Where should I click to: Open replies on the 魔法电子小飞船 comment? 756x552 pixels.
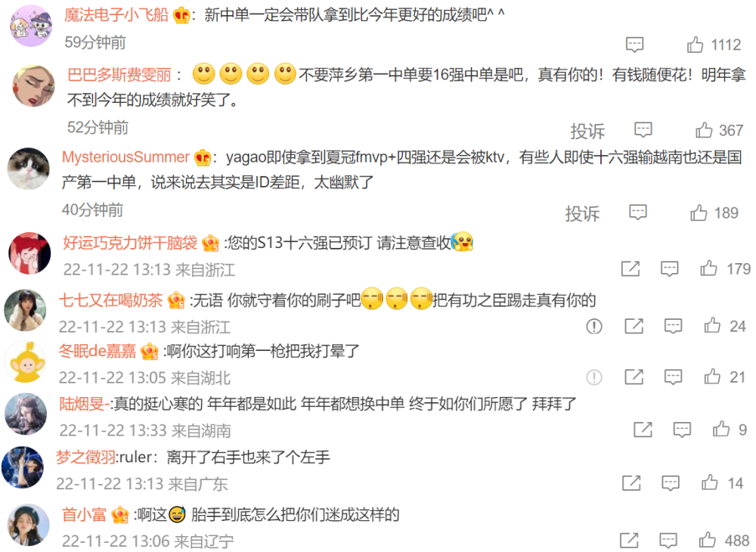634,45
